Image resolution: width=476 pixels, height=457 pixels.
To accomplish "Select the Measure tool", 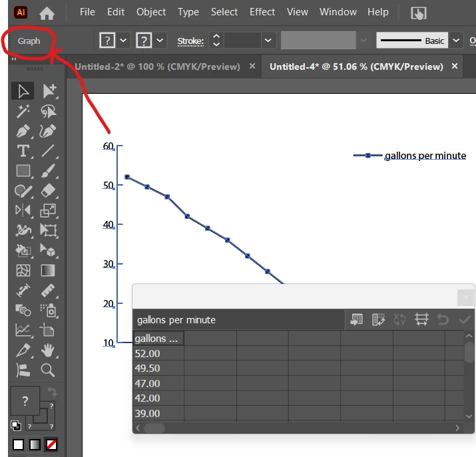I will coord(49,290).
